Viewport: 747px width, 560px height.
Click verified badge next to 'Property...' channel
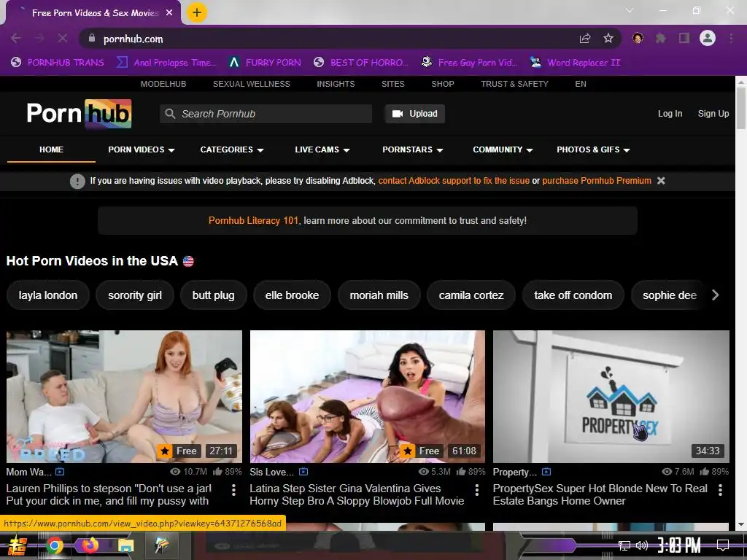[546, 472]
